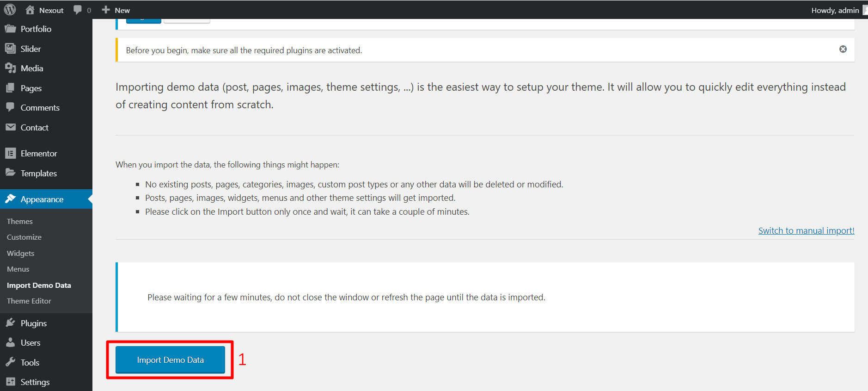Open Howdy admin account menu
The height and width of the screenshot is (391, 868).
pyautogui.click(x=836, y=10)
